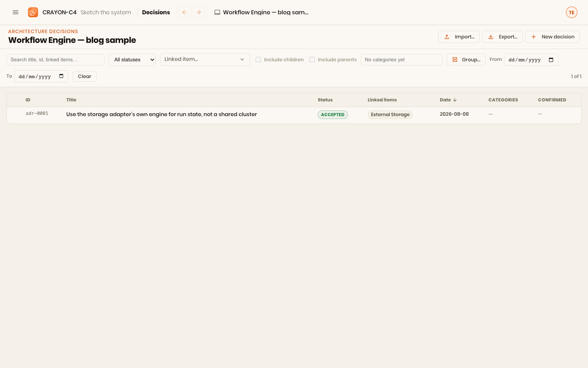
Task: Open the categories filter field
Action: [402, 60]
